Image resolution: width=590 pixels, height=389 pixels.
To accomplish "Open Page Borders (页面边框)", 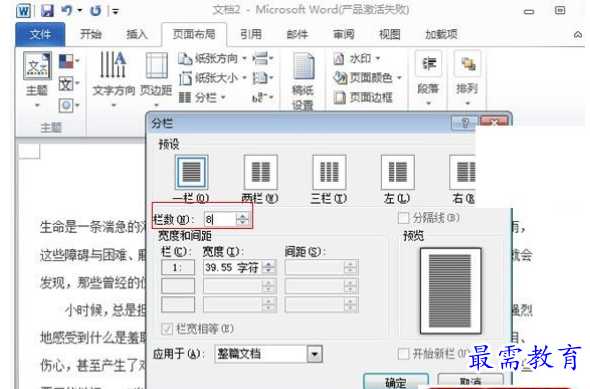I will [x=363, y=98].
